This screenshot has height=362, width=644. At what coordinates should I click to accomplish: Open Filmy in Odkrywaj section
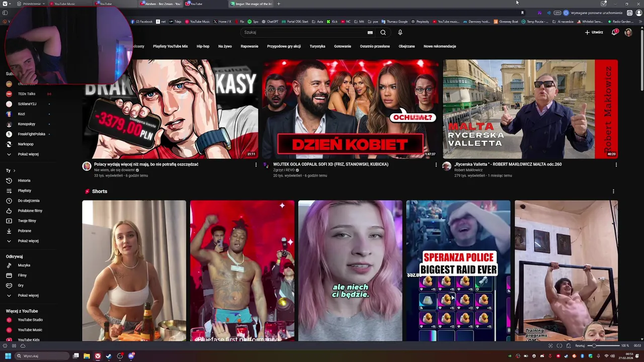pos(22,276)
